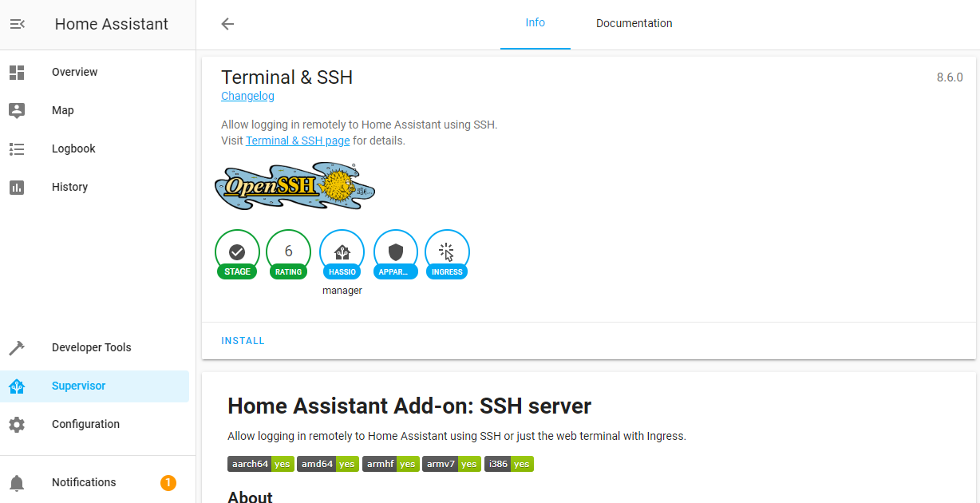This screenshot has height=503, width=980.
Task: Click the Terminal & SSH heading
Action: (287, 77)
